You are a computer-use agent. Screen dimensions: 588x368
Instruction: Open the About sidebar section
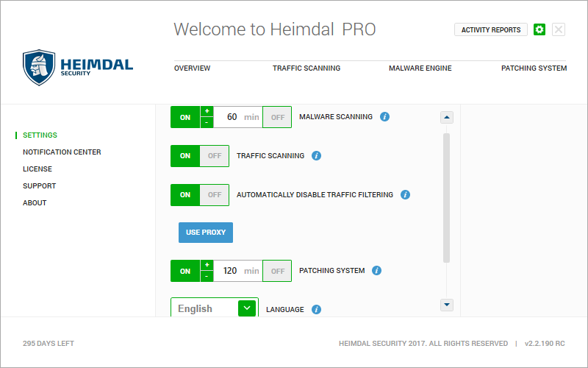(x=35, y=203)
